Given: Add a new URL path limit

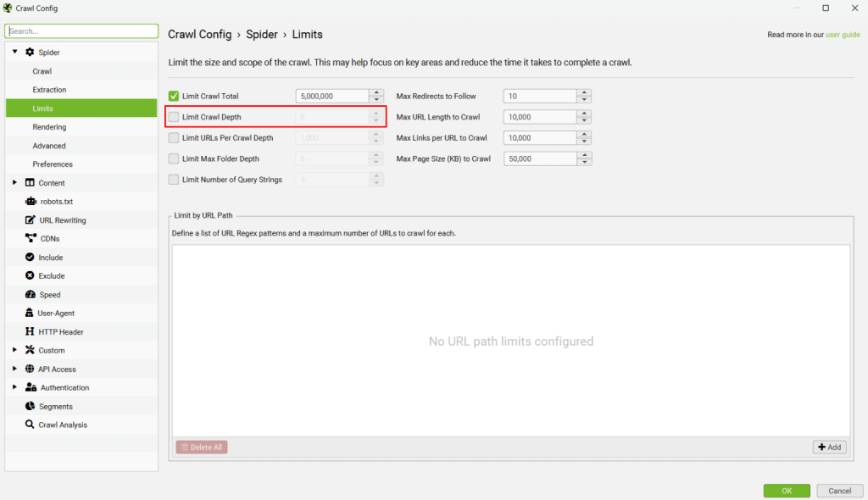Looking at the screenshot, I should pyautogui.click(x=829, y=447).
